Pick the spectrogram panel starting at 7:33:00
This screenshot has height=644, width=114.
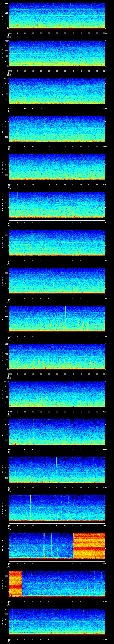point(57,167)
